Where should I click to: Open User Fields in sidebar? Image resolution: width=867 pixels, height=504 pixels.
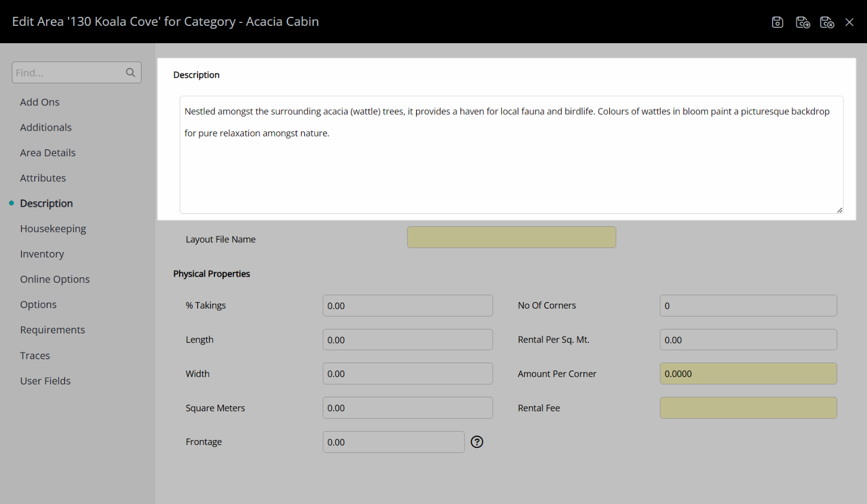tap(45, 381)
